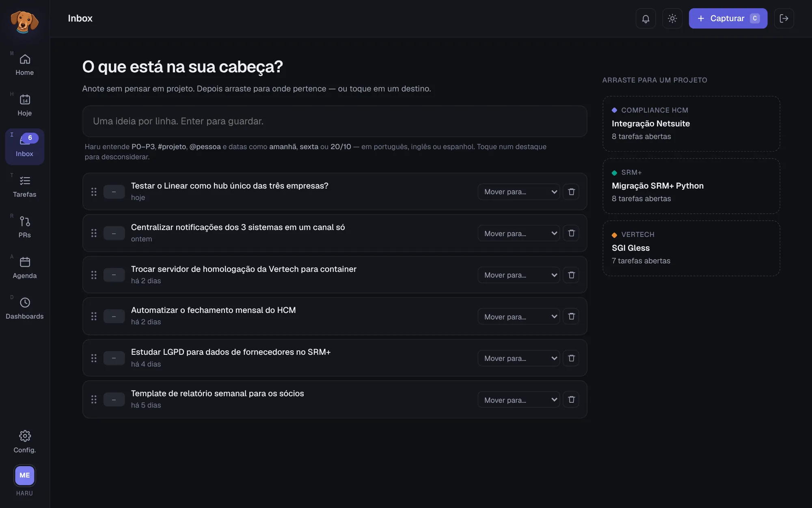This screenshot has width=812, height=508.
Task: Select Migração SRM+ Python project card
Action: click(691, 186)
